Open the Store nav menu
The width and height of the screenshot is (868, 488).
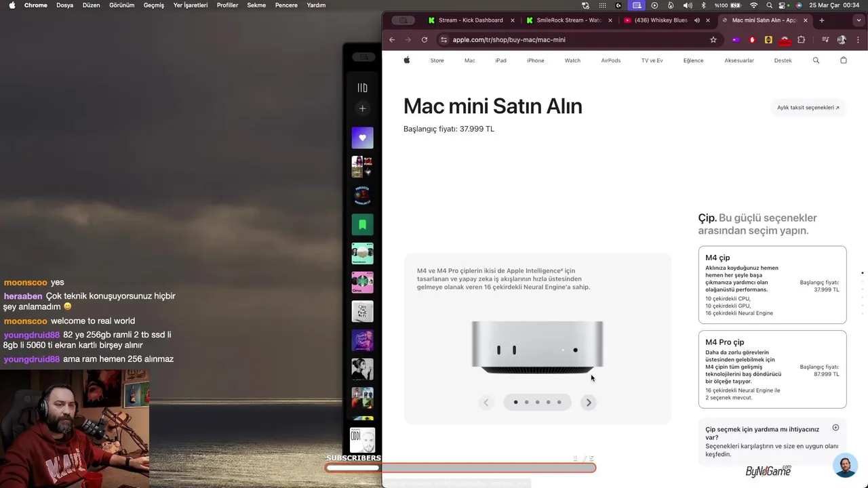point(437,60)
